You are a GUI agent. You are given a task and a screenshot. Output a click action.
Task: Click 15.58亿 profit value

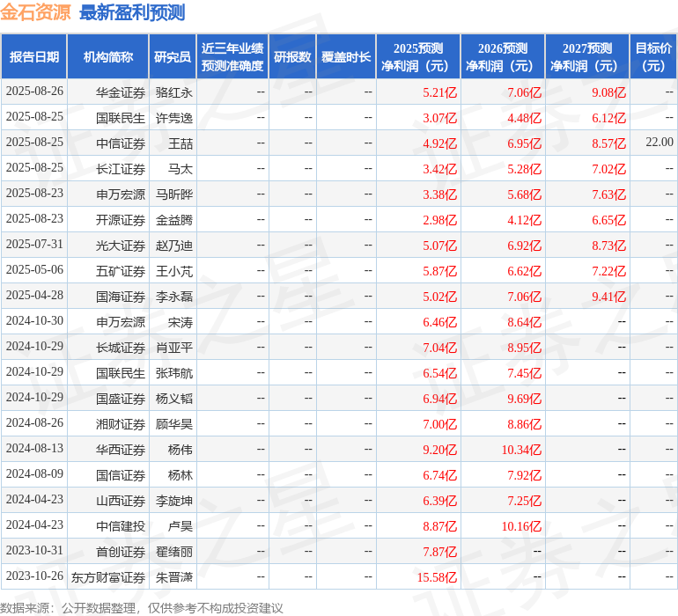coord(437,577)
